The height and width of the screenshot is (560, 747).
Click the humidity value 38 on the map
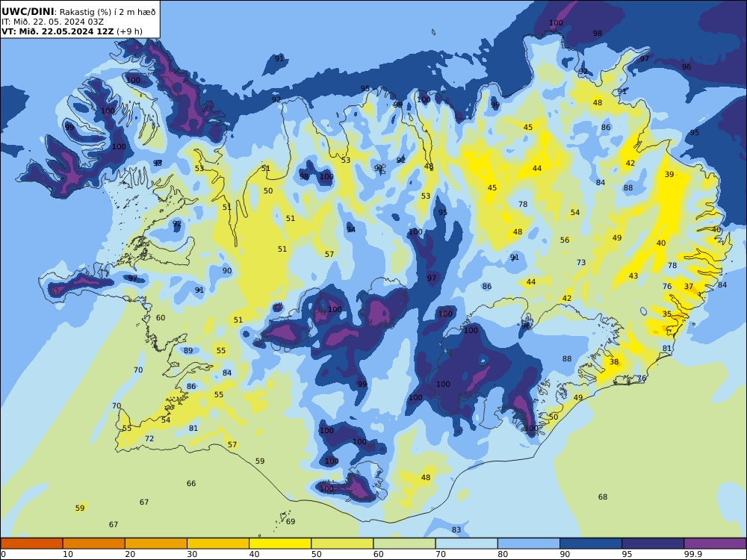[614, 361]
